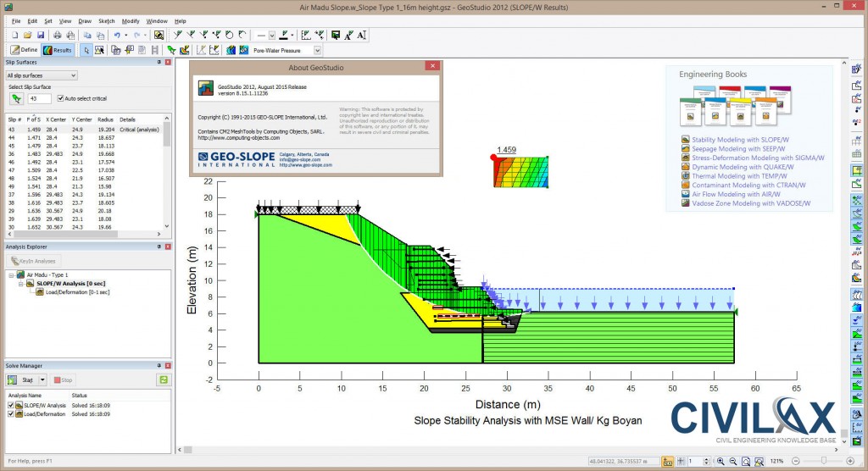This screenshot has width=868, height=471.
Task: Open the line color dropdown arrow
Action: point(292,35)
